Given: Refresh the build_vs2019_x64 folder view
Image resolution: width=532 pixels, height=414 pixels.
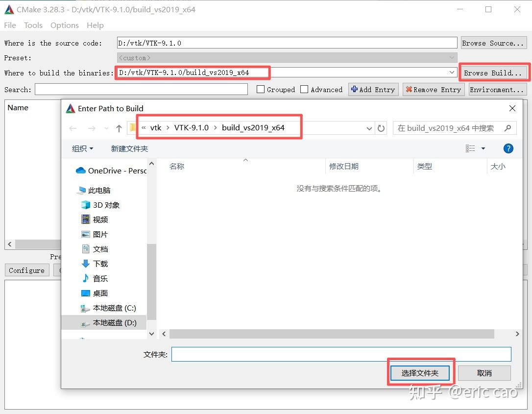Looking at the screenshot, I should [x=382, y=128].
